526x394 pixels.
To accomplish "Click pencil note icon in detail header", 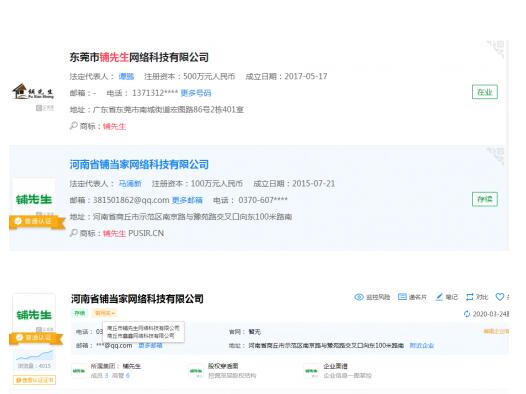I will point(439,297).
